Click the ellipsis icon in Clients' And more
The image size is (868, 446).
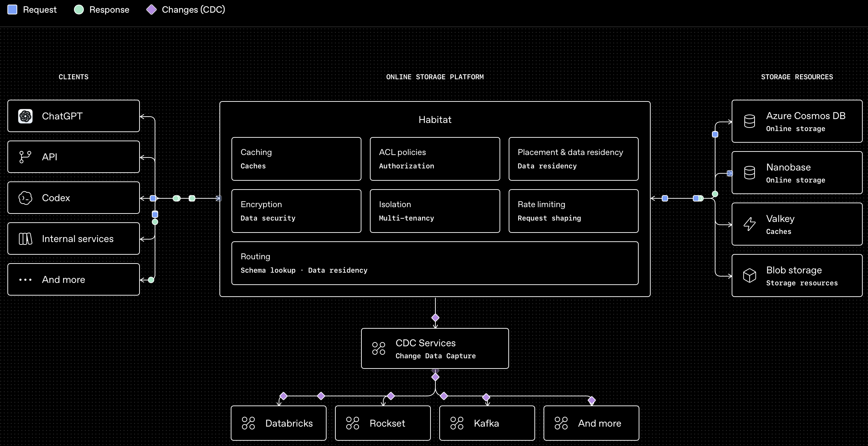pos(25,280)
